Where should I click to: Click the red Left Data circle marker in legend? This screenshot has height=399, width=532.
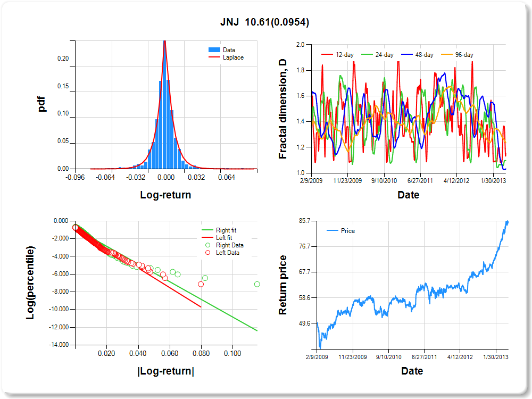[207, 252]
